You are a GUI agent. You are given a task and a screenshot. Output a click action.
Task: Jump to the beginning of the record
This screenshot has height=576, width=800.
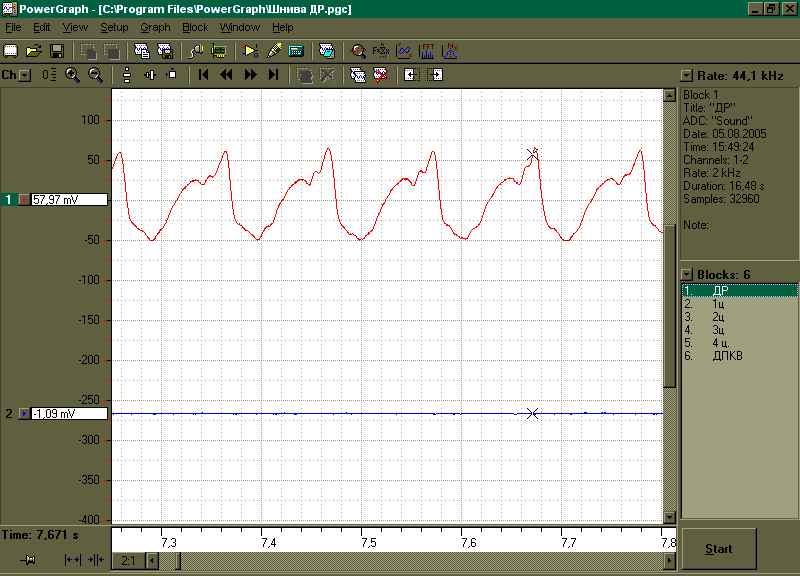click(203, 75)
